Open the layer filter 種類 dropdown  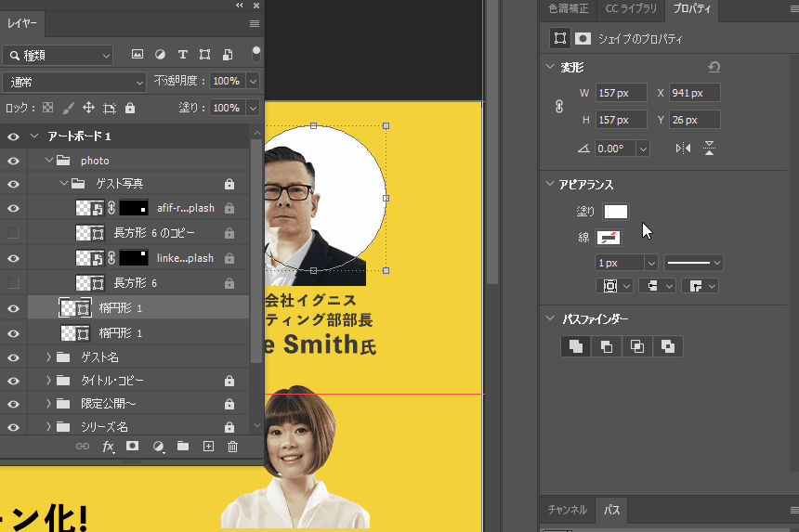(58, 55)
